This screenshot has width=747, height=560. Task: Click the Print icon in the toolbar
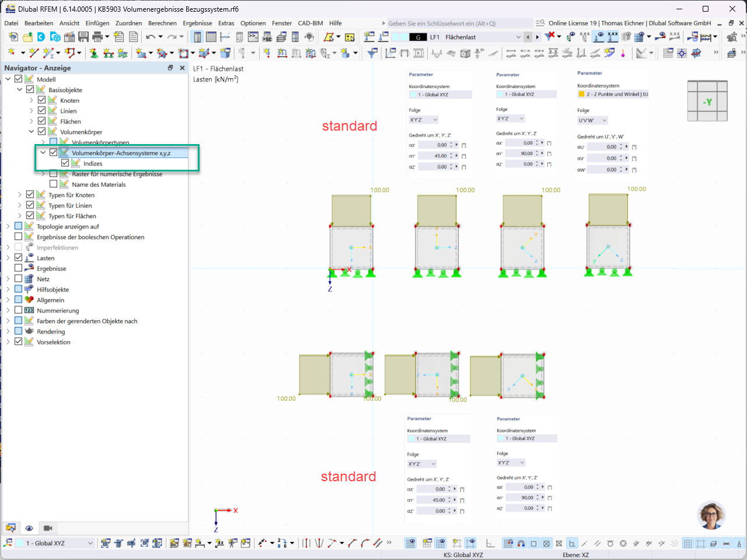[97, 37]
